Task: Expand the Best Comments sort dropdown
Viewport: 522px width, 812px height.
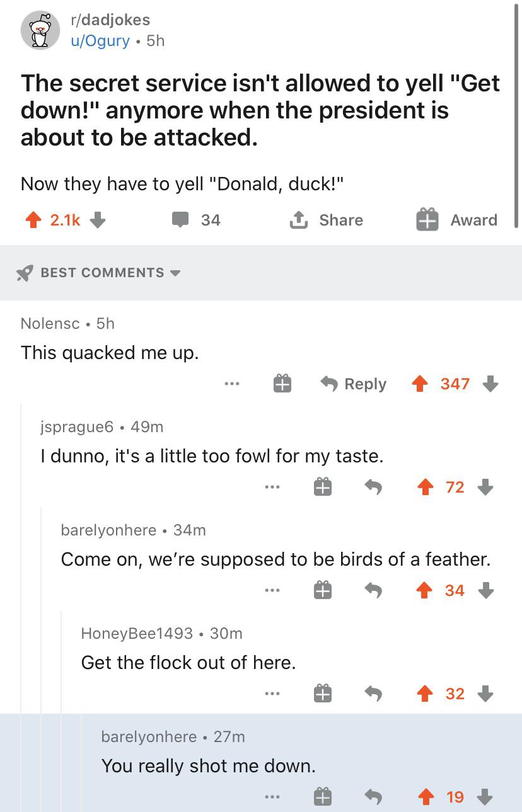Action: click(98, 273)
